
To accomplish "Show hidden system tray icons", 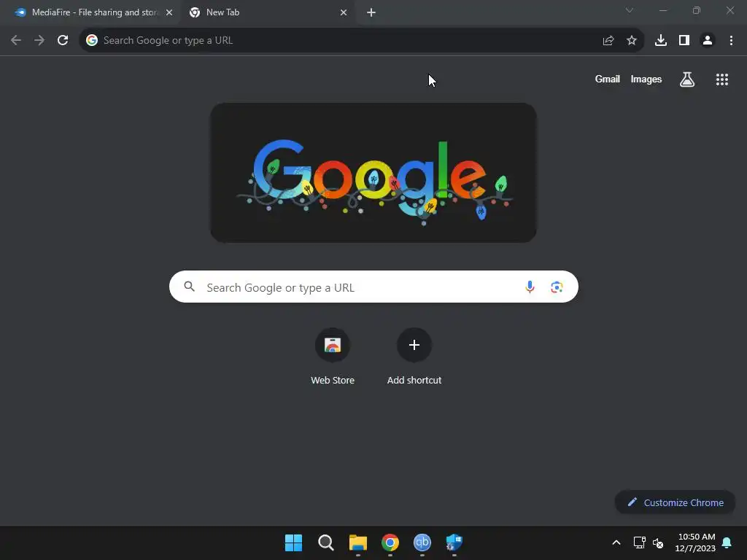I will tap(616, 542).
